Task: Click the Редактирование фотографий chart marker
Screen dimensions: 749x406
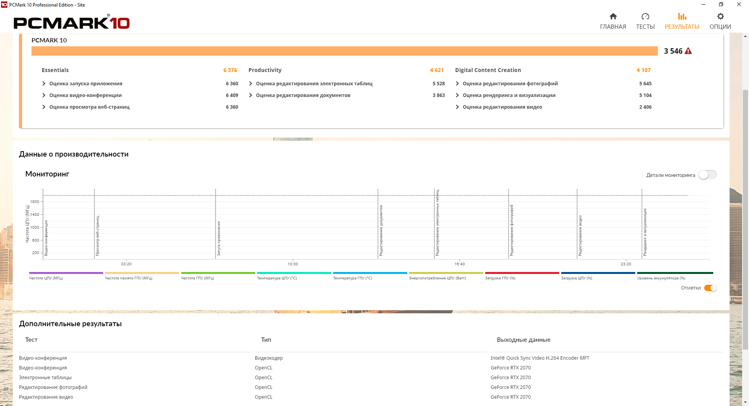Action: (x=512, y=231)
